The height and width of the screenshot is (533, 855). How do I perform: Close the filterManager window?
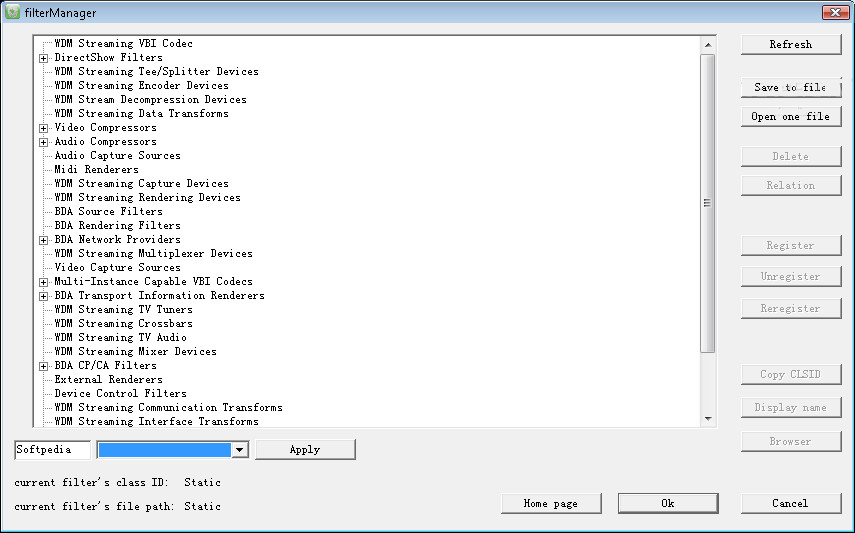coord(835,12)
